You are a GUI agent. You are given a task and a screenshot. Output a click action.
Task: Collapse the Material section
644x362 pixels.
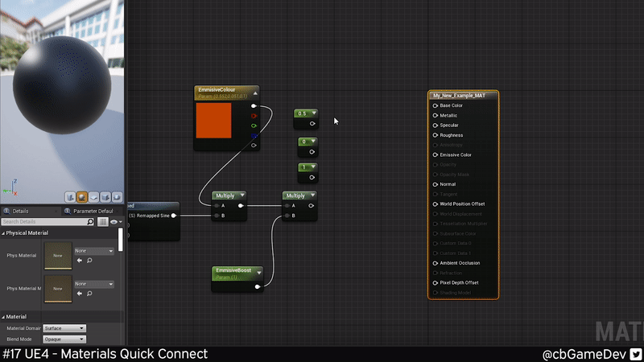(3, 317)
